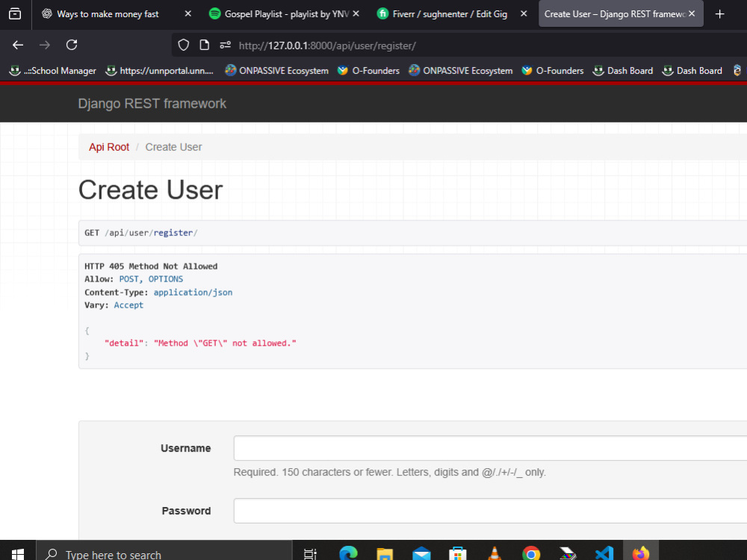
Task: Launch Microsoft Edge from taskbar
Action: (x=348, y=553)
